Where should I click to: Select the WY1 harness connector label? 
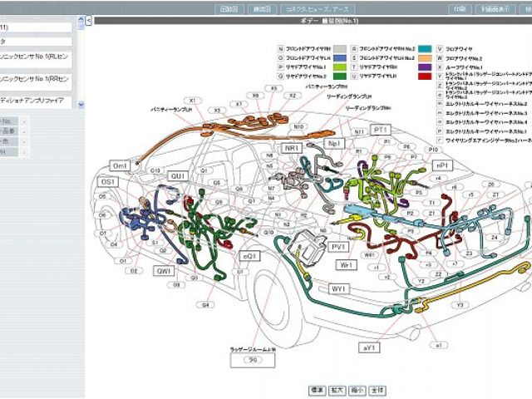click(338, 288)
